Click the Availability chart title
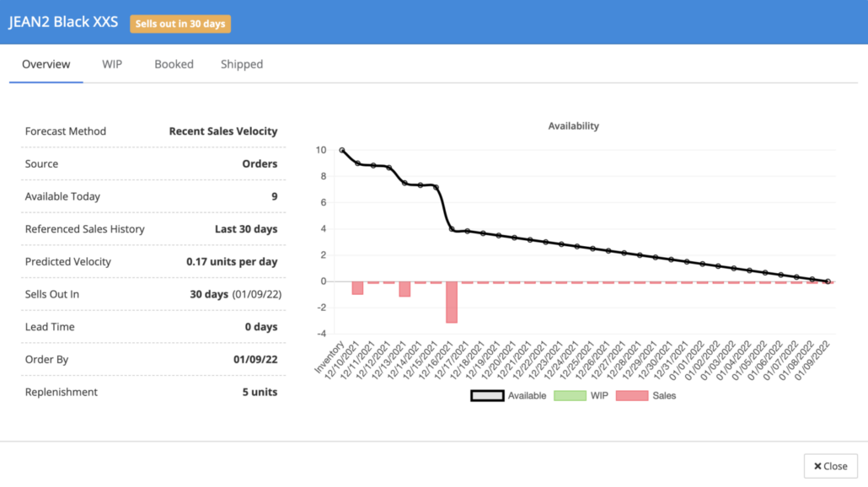 573,126
